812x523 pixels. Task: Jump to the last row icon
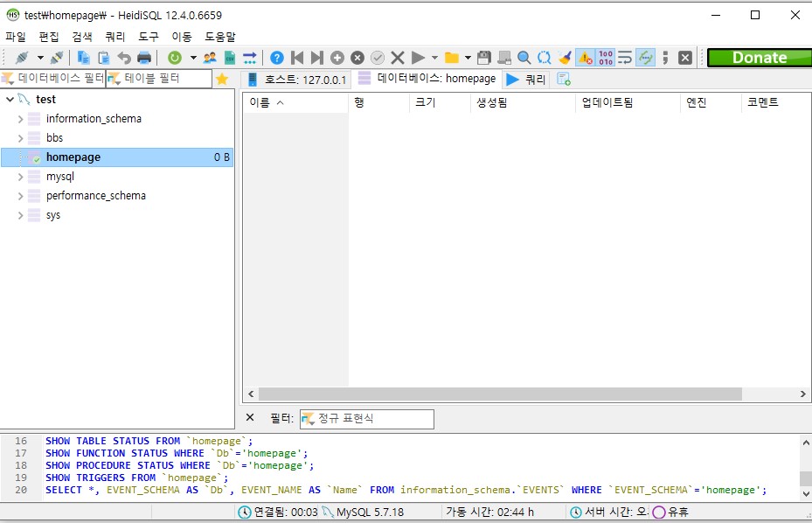pyautogui.click(x=317, y=58)
